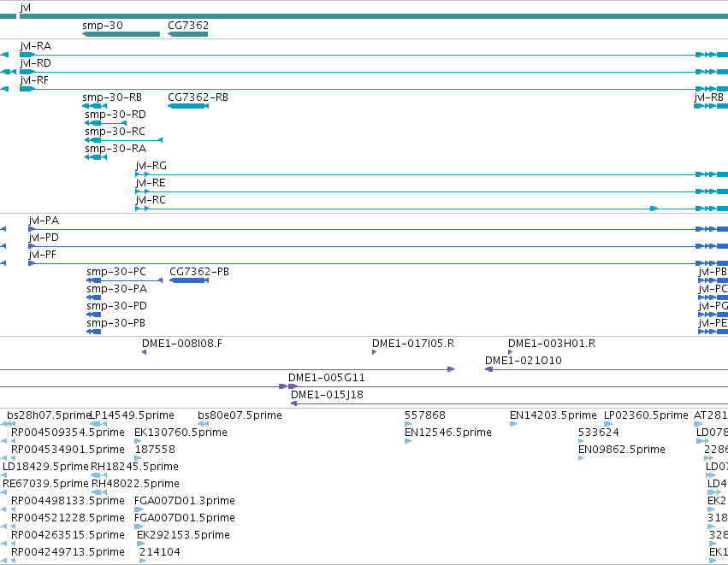
Task: Select protein label jvl-PD
Action: click(x=44, y=238)
